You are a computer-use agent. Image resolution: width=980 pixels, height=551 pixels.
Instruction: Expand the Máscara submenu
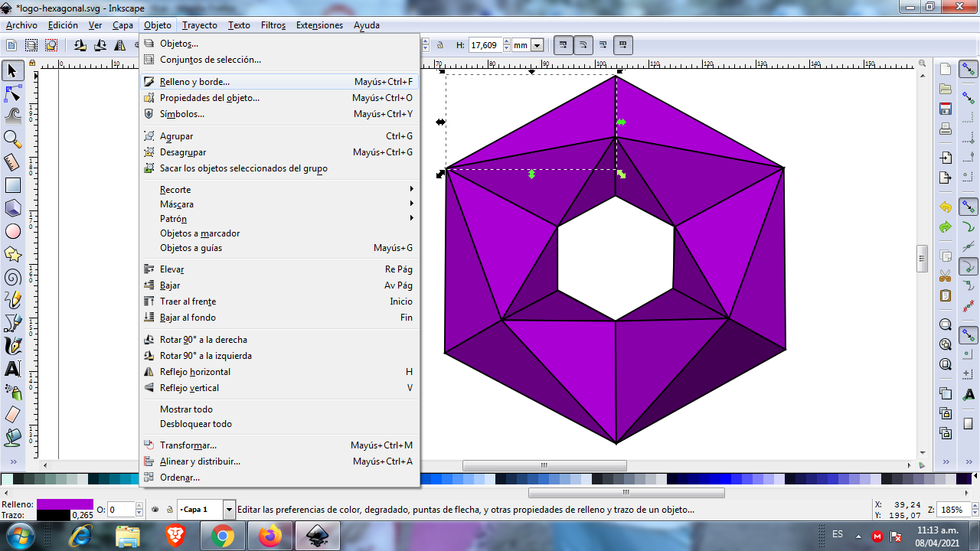[x=279, y=204]
